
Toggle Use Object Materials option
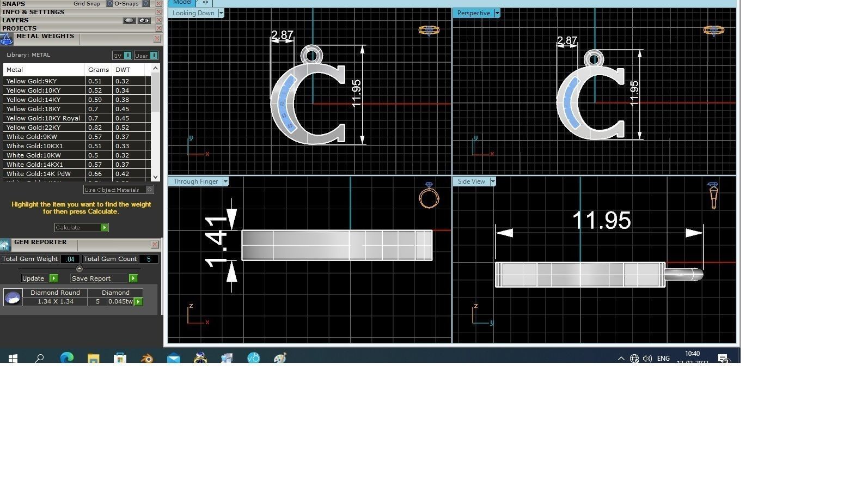150,190
